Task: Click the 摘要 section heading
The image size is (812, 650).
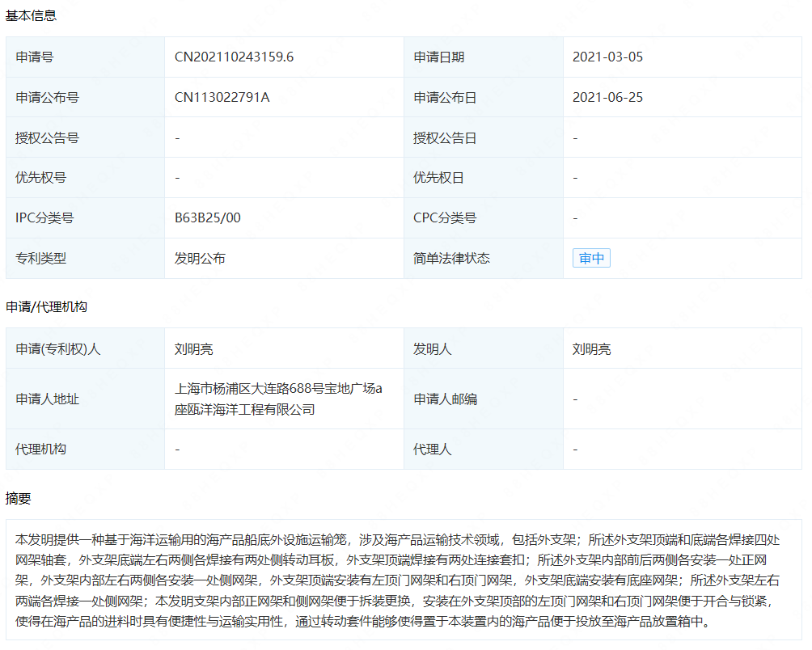Action: pos(18,498)
